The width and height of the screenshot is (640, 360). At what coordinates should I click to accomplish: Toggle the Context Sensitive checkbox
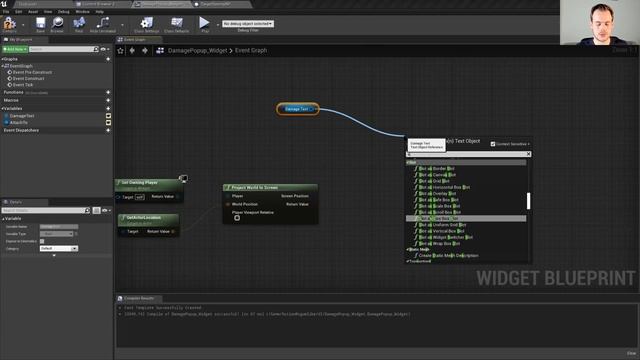493,144
